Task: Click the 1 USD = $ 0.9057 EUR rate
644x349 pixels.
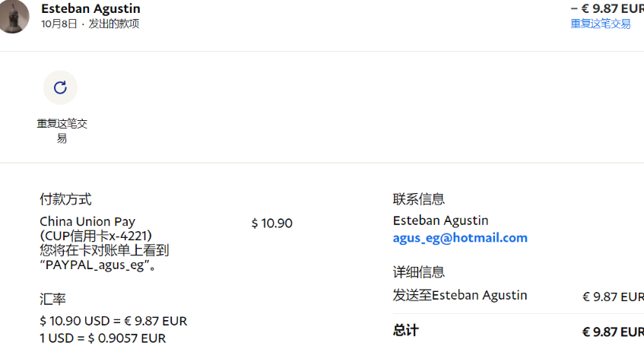Action: [103, 338]
